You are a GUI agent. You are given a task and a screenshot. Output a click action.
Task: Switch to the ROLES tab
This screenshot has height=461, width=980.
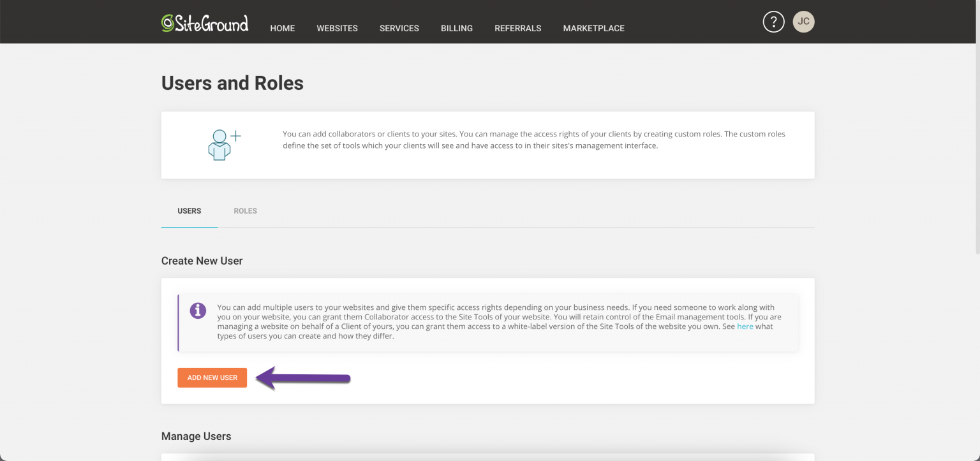point(245,211)
